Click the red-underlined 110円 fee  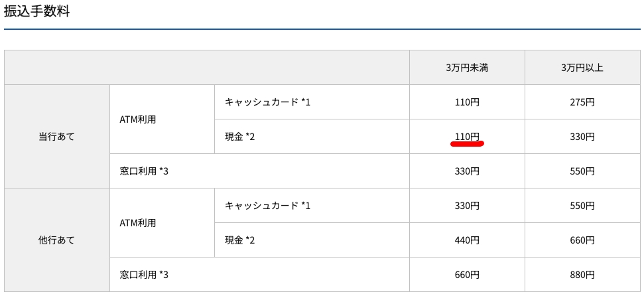tap(467, 137)
